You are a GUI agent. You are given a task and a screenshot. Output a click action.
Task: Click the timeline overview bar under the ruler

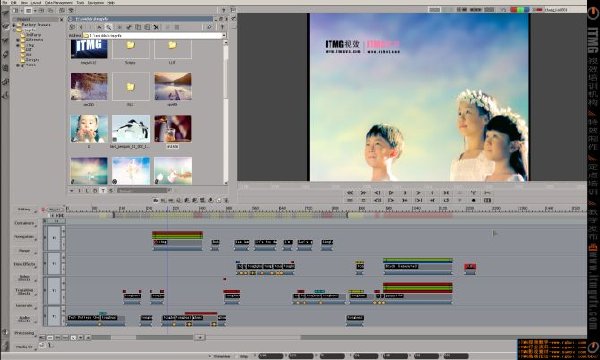coord(325,216)
